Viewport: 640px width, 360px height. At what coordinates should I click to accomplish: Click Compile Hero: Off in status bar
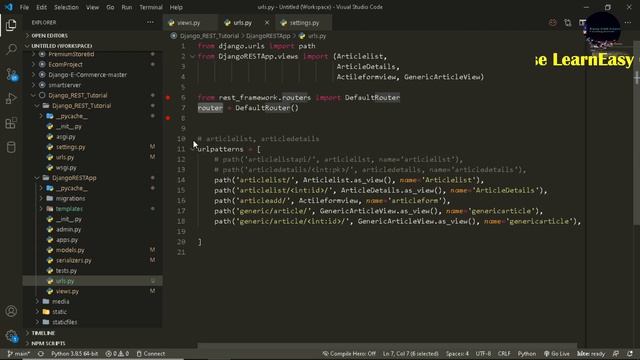coord(349,354)
